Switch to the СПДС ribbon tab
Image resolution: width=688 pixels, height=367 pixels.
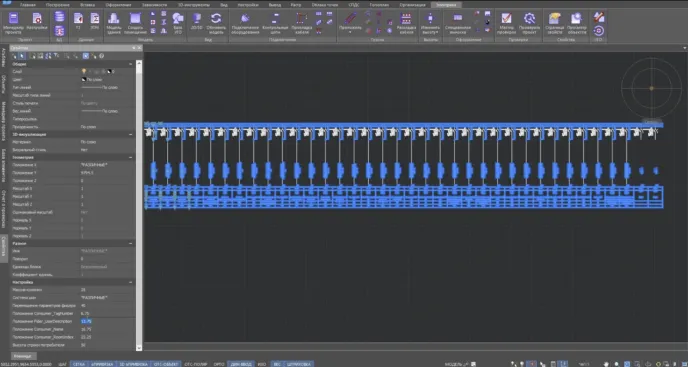pos(353,5)
